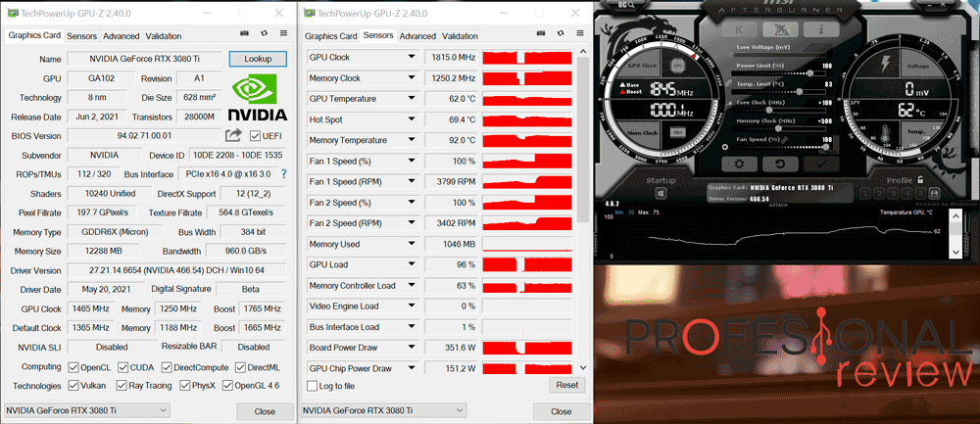980x424 pixels.
Task: Select Afterburner profile slot 3
Action: 893,194
